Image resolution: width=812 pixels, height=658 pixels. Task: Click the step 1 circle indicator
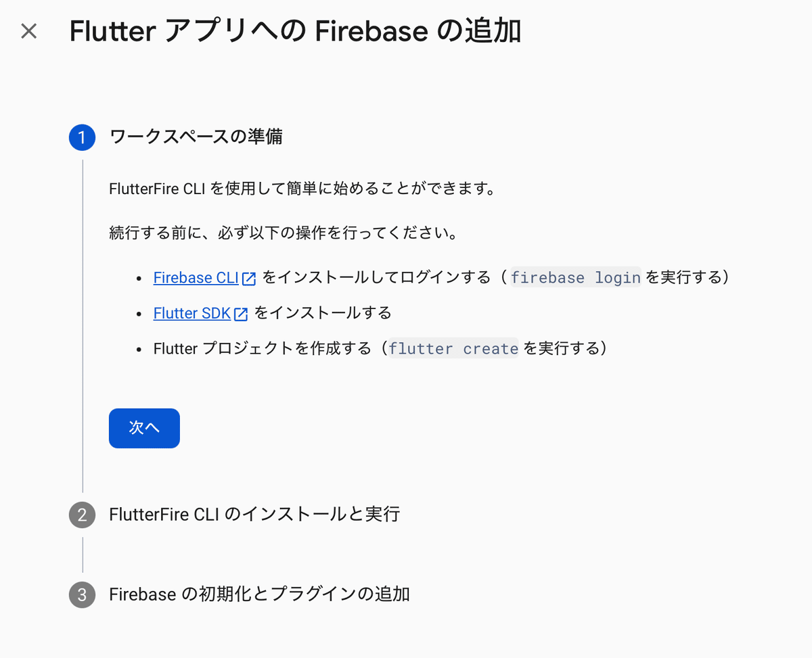coord(82,137)
